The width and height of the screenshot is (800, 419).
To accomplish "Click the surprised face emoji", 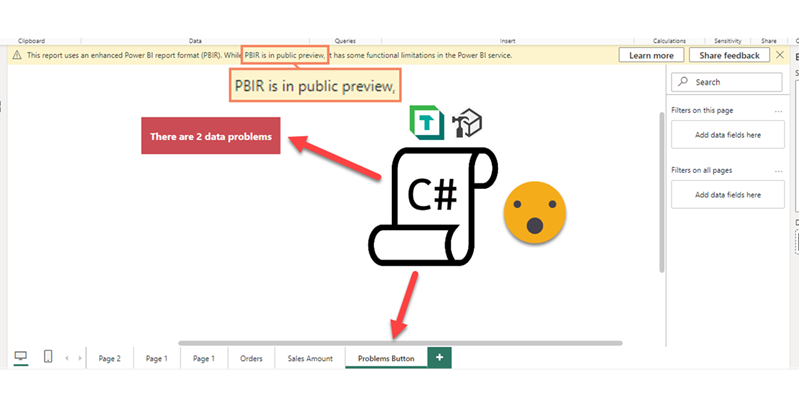I will [534, 213].
